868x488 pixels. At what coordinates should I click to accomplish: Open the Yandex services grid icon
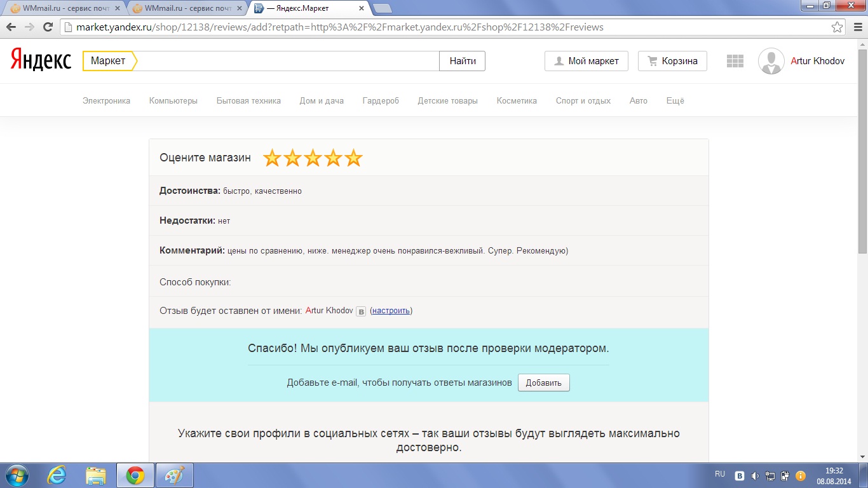pos(735,61)
